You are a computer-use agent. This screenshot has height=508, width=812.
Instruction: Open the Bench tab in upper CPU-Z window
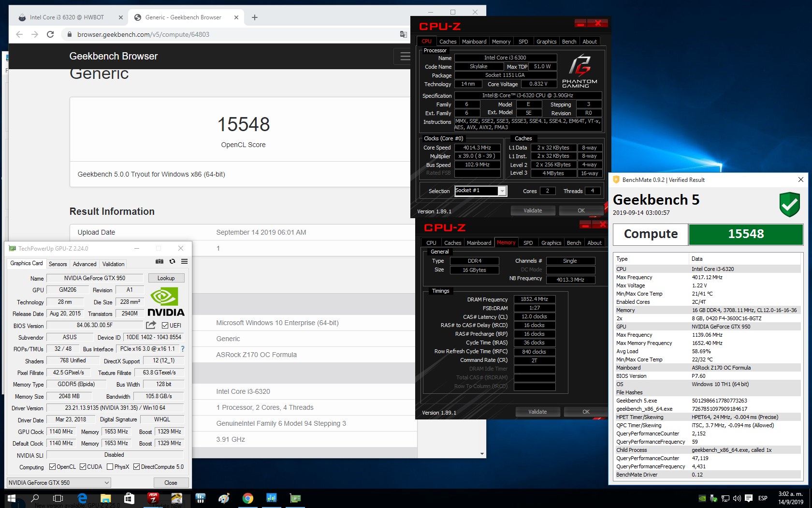(569, 42)
